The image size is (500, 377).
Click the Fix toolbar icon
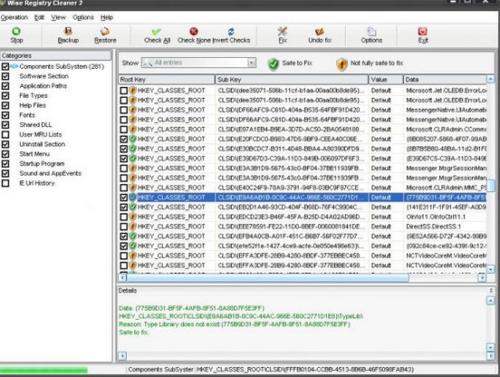(282, 31)
